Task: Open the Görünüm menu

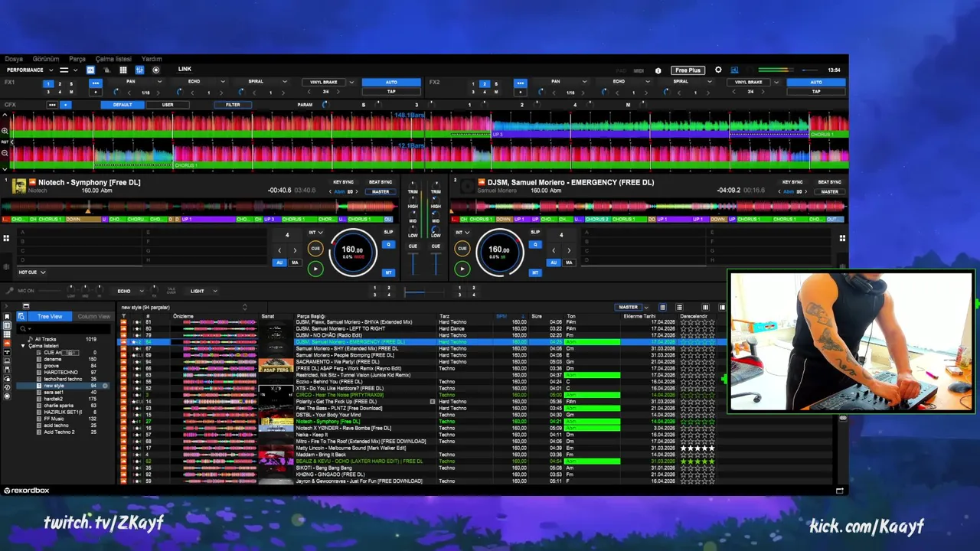Action: [x=46, y=59]
